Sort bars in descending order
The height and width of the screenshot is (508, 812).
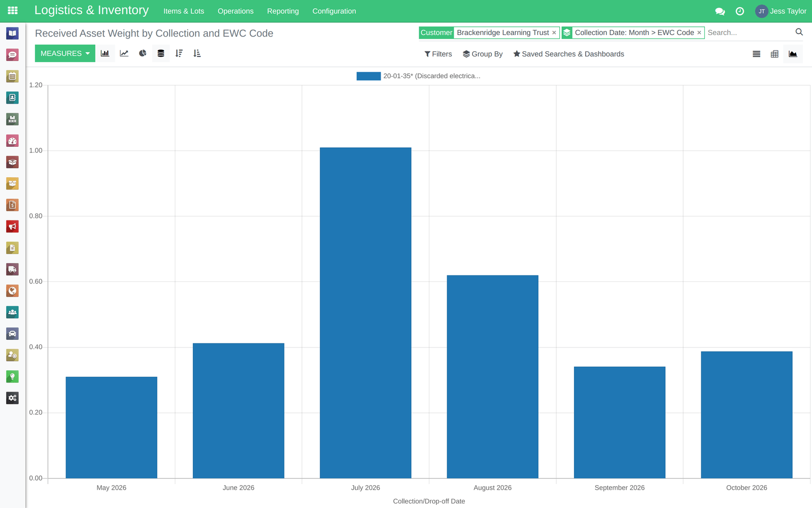click(x=179, y=53)
